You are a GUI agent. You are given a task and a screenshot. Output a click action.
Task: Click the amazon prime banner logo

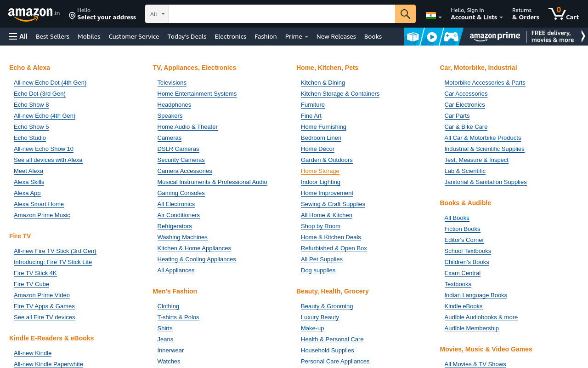[495, 36]
